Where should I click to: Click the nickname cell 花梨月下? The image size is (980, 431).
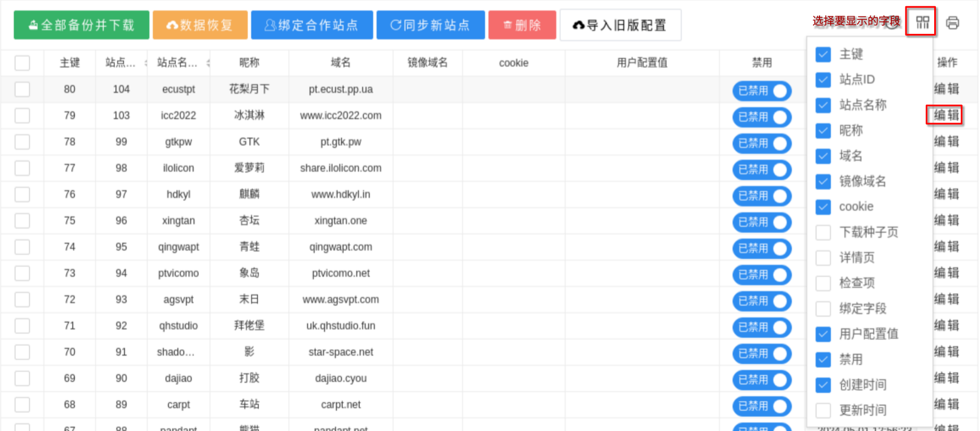249,89
